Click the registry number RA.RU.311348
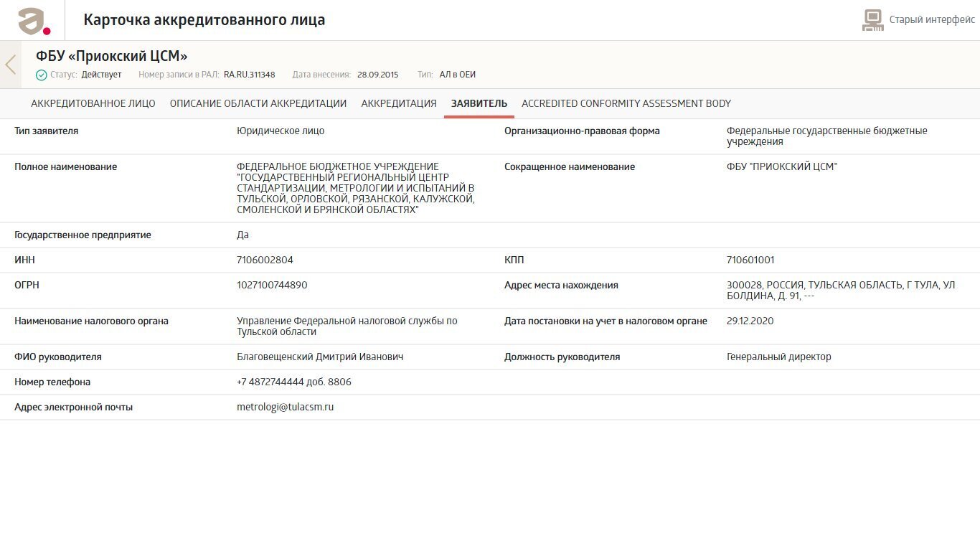Viewport: 980px width, 551px height. [249, 75]
